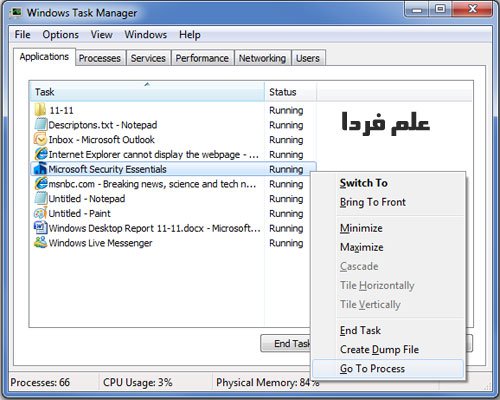Select Create Dump File option

(379, 349)
